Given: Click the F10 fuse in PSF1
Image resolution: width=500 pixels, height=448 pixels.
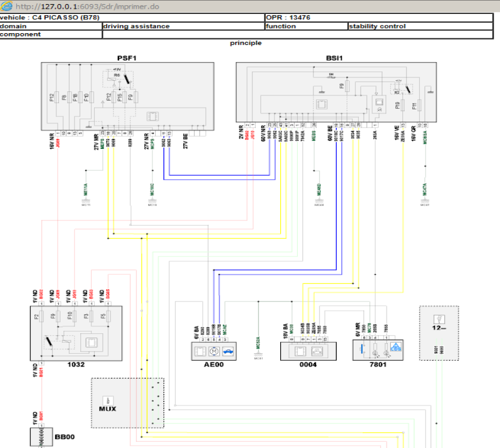Looking at the screenshot, I should coord(91,97).
